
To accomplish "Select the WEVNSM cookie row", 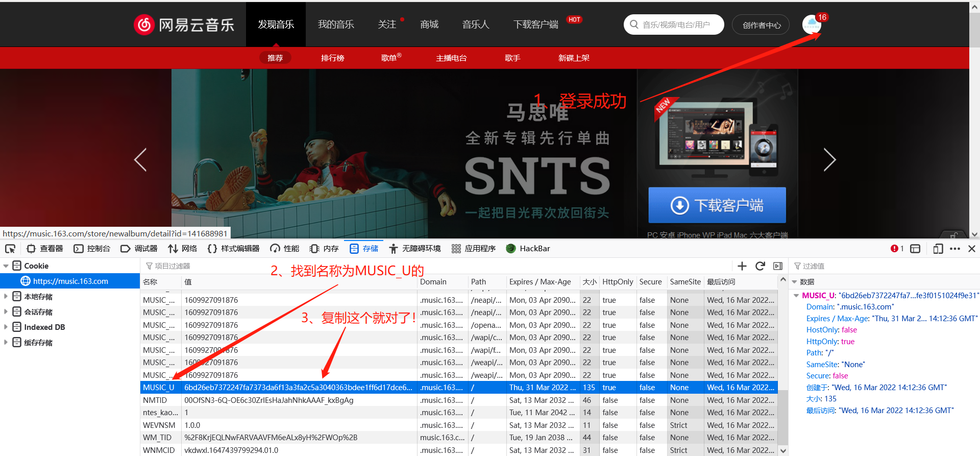I will (459, 425).
